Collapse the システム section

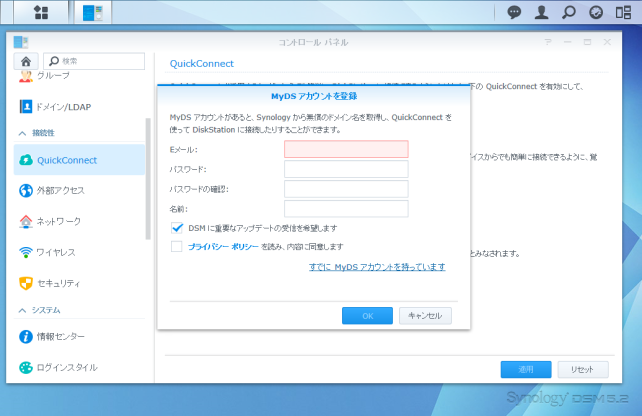pyautogui.click(x=23, y=310)
